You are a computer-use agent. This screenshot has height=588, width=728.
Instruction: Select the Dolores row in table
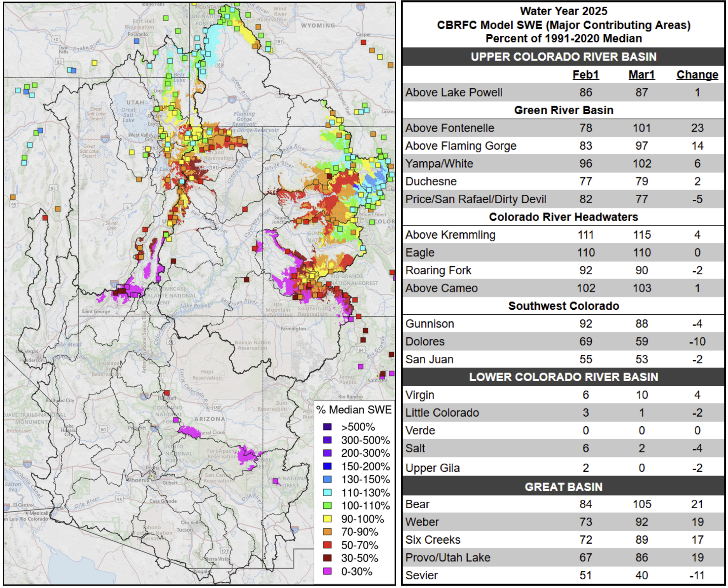[x=425, y=341]
